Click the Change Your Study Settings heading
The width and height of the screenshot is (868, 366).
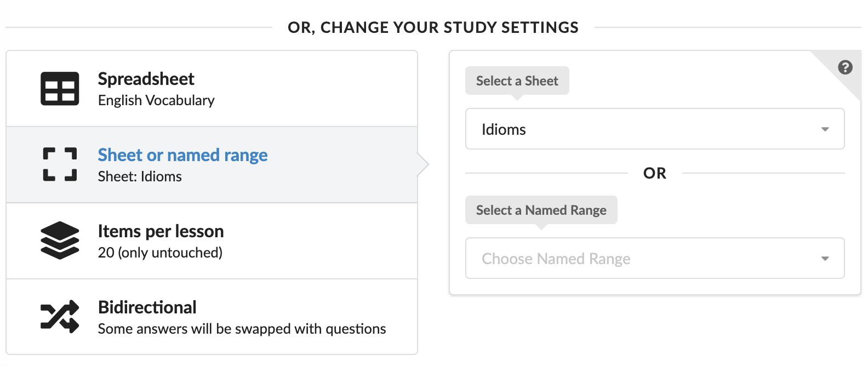[433, 27]
